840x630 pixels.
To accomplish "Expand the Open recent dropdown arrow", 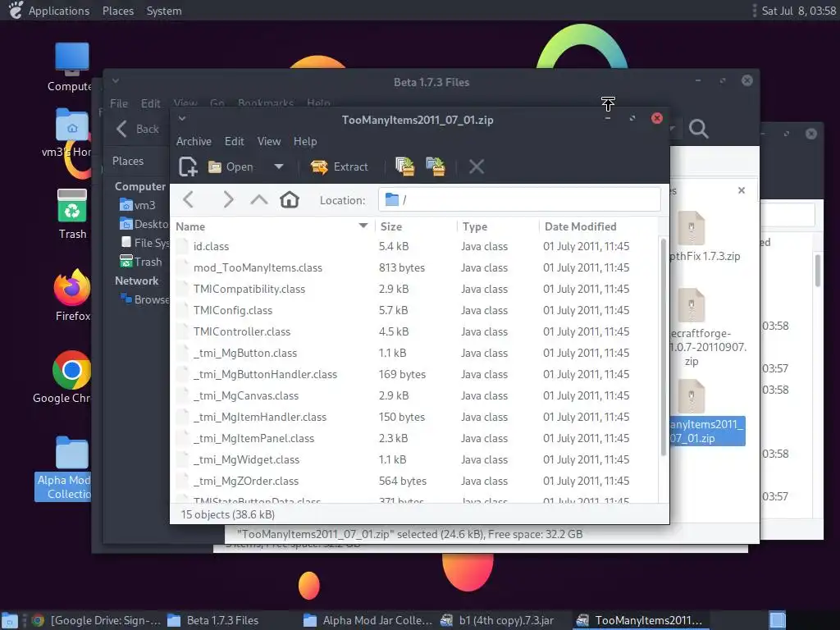I will coord(279,167).
